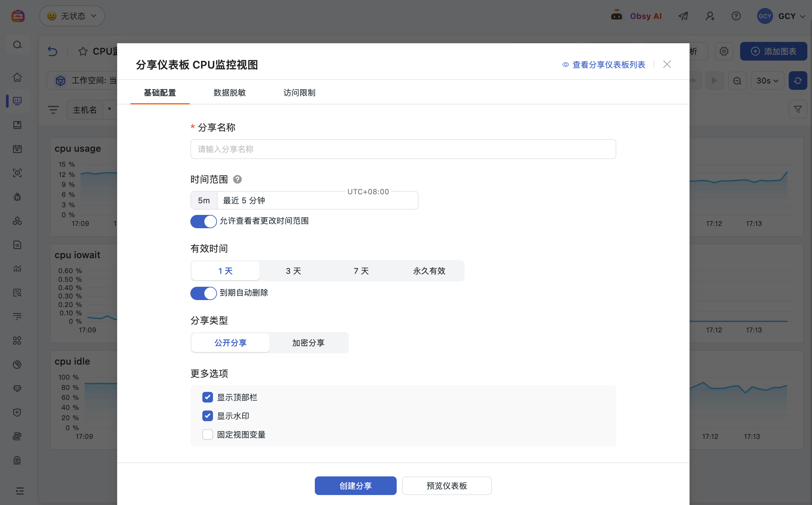Image resolution: width=812 pixels, height=505 pixels.
Task: Click the 5m time shortcut field
Action: click(x=204, y=200)
